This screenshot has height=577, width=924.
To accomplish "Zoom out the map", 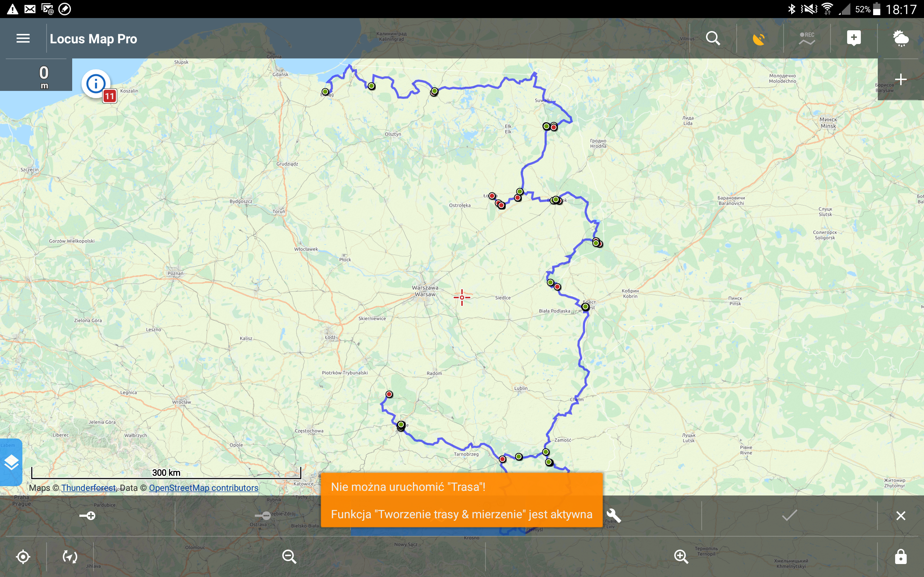I will tap(289, 557).
